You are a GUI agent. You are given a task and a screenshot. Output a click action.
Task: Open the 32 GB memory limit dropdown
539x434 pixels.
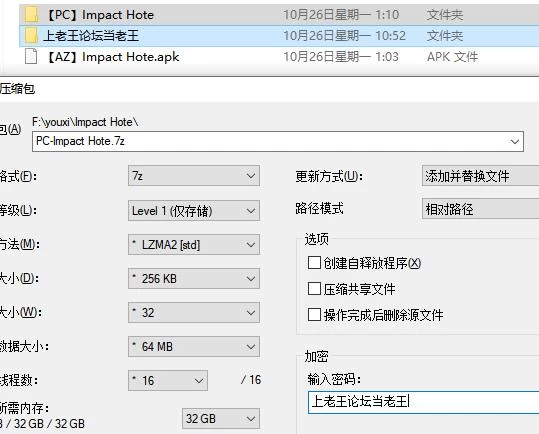221,419
